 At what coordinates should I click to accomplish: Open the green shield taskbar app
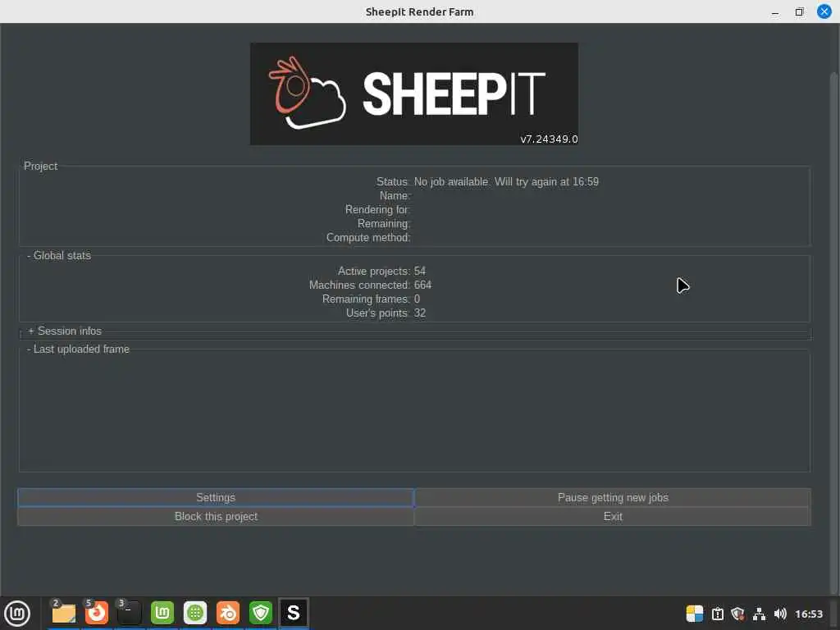[x=260, y=613]
